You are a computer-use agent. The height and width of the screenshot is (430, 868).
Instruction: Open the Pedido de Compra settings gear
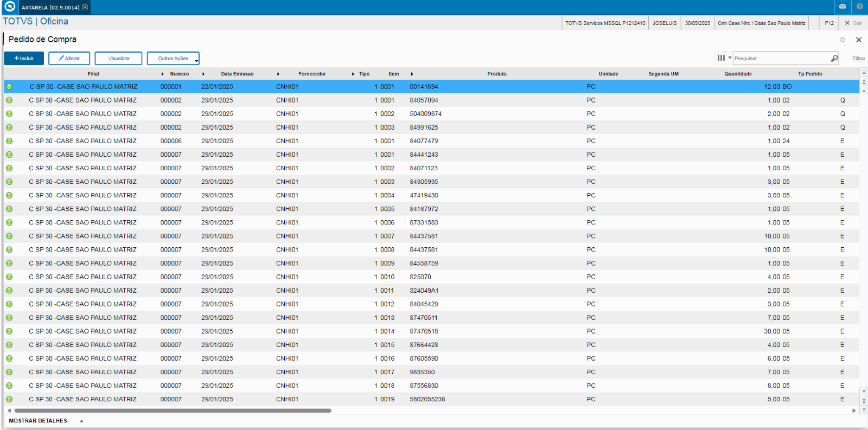pyautogui.click(x=843, y=40)
